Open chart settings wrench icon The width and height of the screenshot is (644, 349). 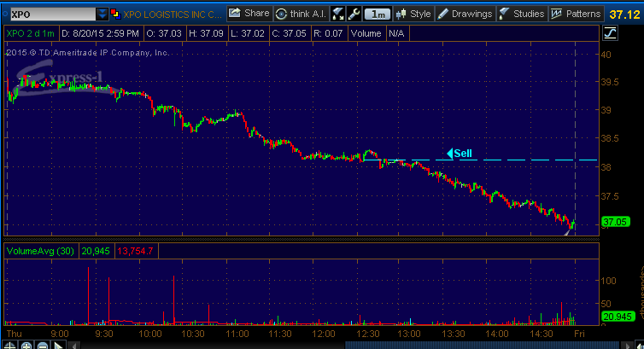(354, 14)
